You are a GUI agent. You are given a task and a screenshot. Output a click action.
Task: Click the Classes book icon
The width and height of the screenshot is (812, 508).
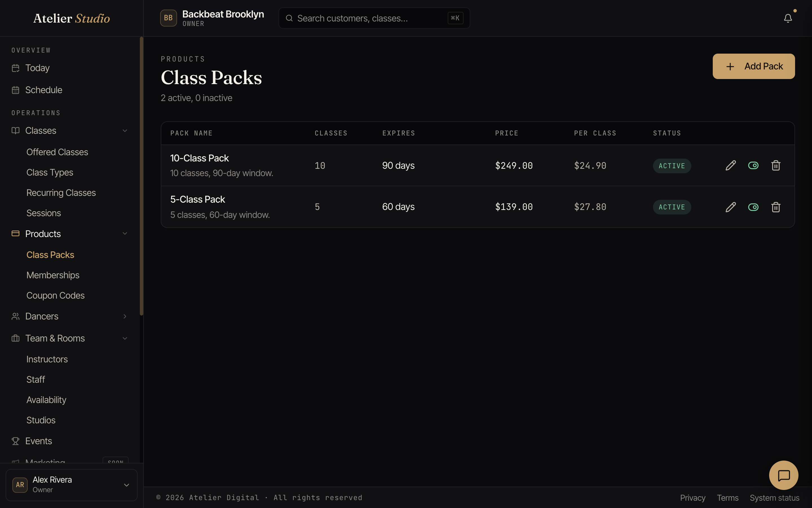click(16, 131)
